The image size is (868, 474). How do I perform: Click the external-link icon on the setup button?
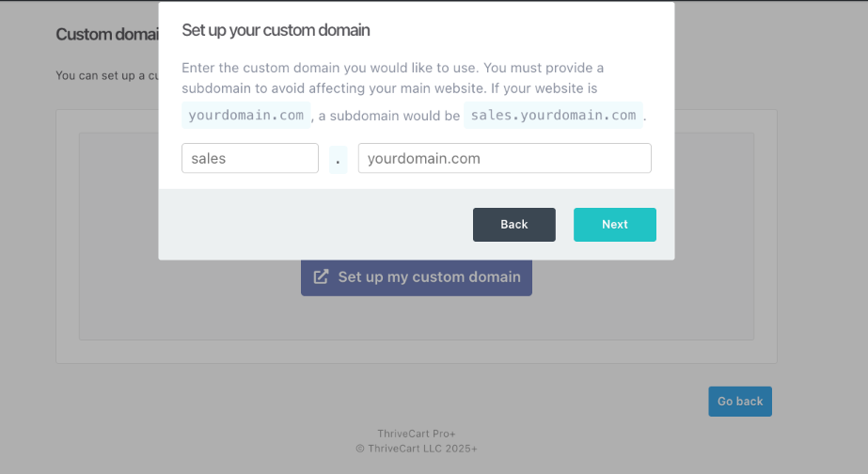[322, 276]
